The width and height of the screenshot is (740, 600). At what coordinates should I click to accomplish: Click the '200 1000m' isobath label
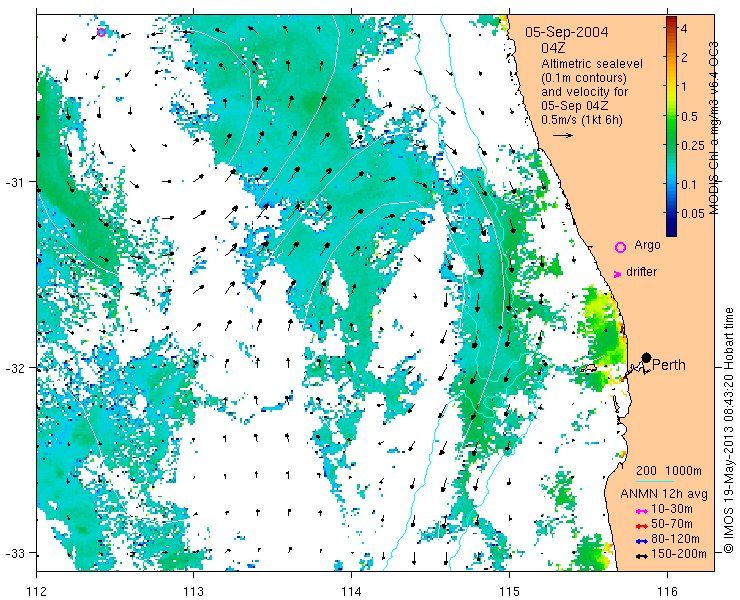pyautogui.click(x=669, y=471)
